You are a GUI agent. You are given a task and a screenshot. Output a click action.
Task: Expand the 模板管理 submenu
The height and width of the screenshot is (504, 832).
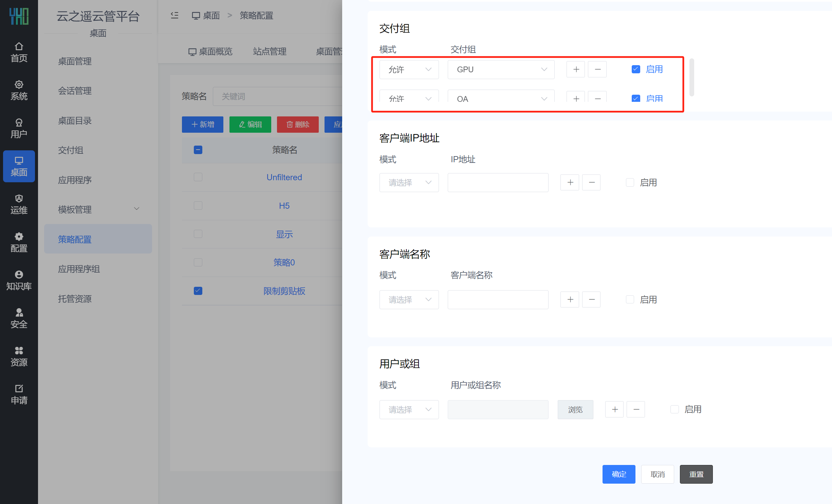click(x=98, y=209)
